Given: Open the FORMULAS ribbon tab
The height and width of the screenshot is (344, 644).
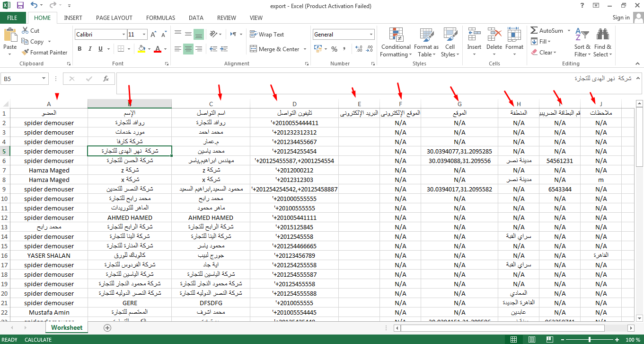Looking at the screenshot, I should pos(160,18).
